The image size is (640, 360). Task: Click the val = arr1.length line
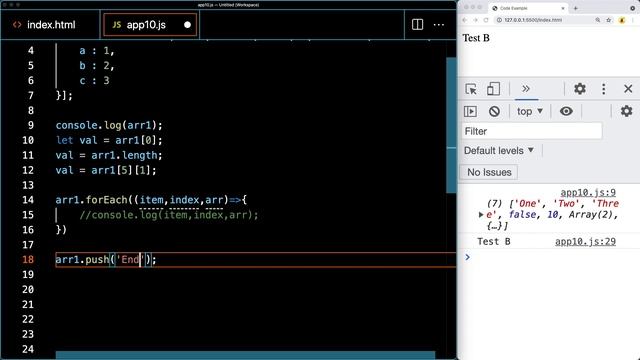tap(109, 156)
